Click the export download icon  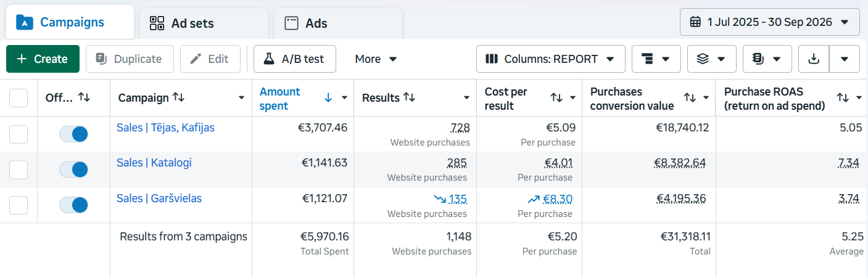tap(814, 59)
